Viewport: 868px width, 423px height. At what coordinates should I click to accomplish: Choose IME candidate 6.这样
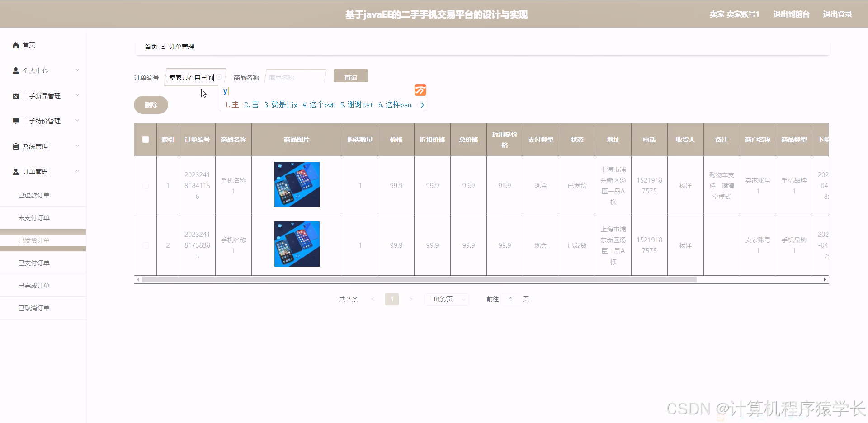click(x=395, y=105)
